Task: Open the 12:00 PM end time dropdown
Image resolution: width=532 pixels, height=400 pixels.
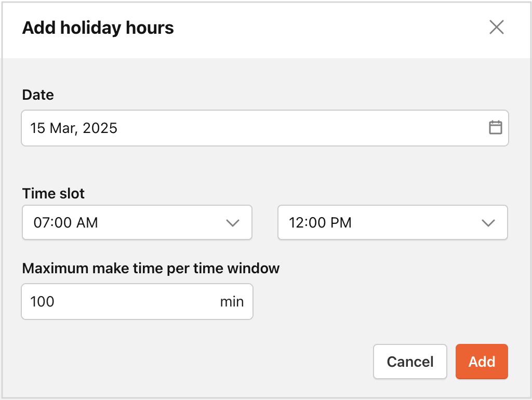Action: 393,222
